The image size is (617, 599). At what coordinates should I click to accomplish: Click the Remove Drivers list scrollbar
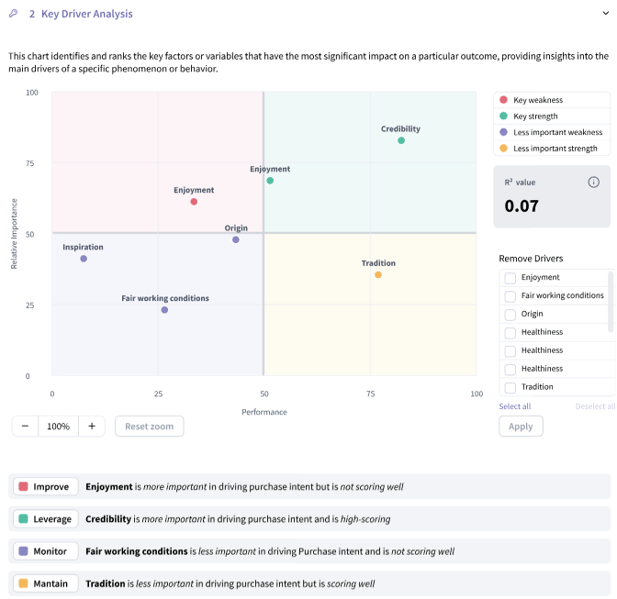(611, 301)
